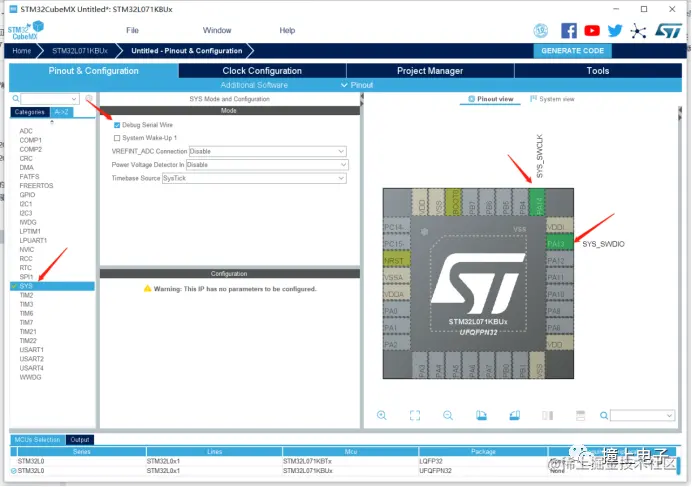Viewport: 692px width, 487px height.
Task: Click STM32L071KBUx breadcrumb
Action: (80, 51)
